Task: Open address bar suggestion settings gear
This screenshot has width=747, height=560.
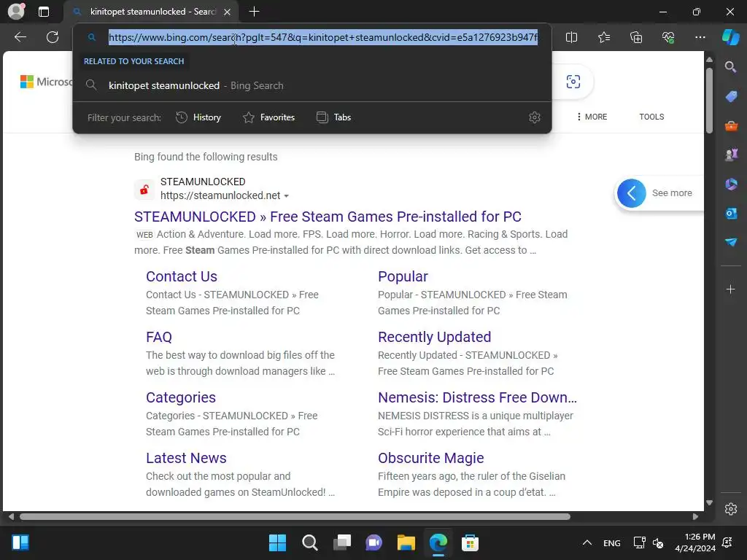Action: [x=535, y=117]
